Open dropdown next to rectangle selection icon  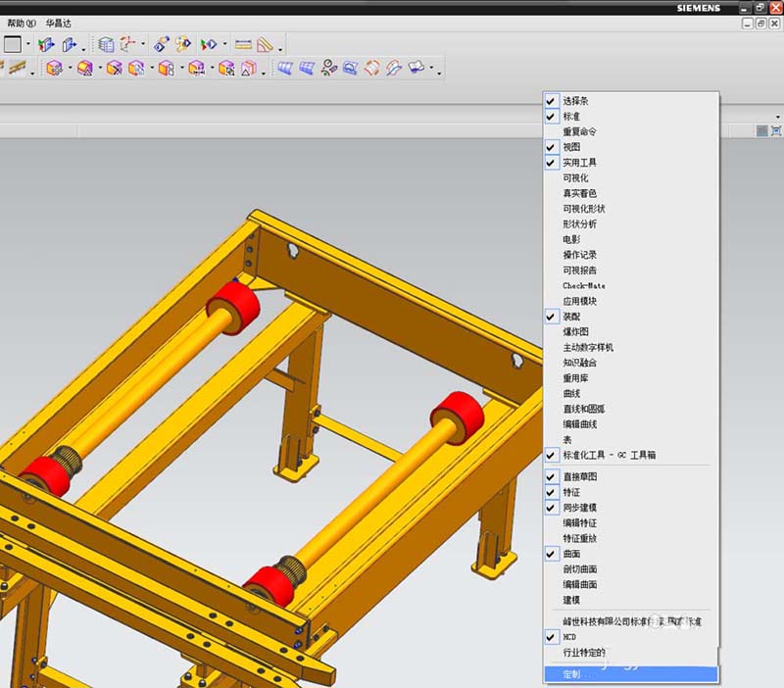[x=28, y=44]
